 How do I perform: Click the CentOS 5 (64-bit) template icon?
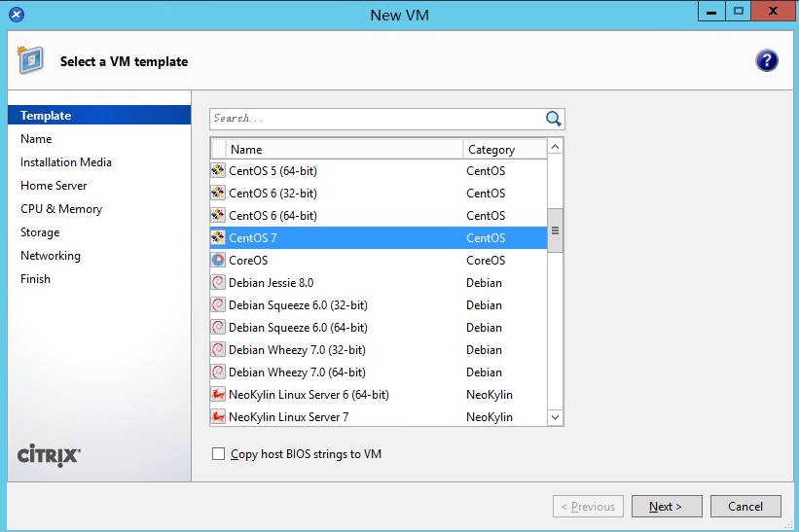tap(218, 170)
